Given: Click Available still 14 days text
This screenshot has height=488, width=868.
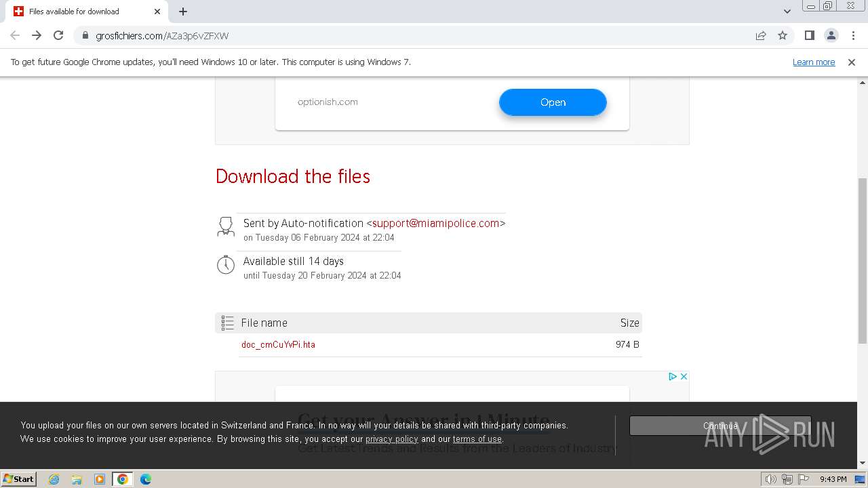Looking at the screenshot, I should (294, 261).
